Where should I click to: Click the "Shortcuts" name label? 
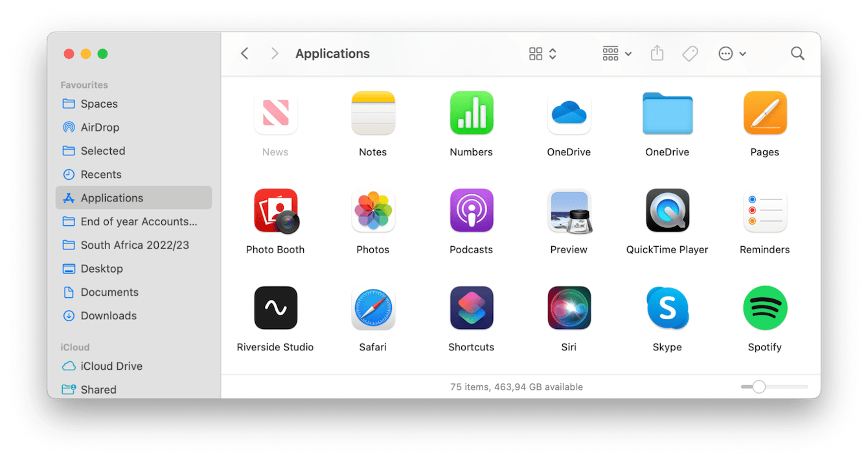click(472, 347)
